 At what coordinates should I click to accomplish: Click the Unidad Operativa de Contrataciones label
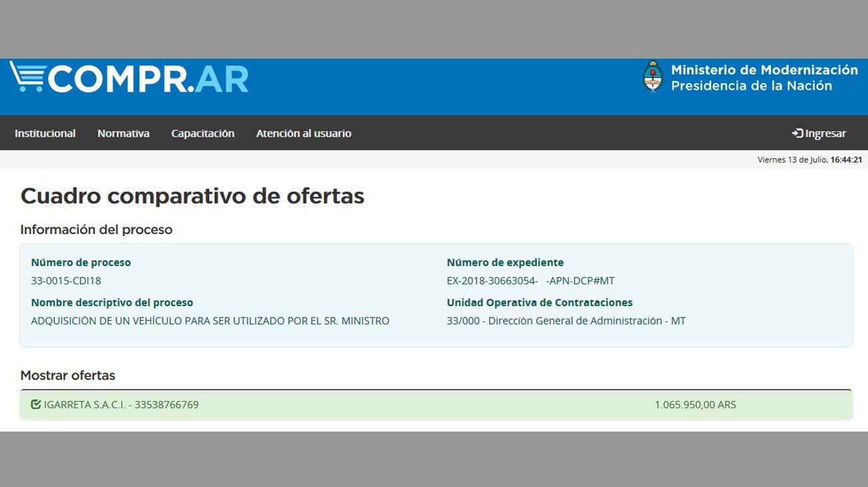539,303
